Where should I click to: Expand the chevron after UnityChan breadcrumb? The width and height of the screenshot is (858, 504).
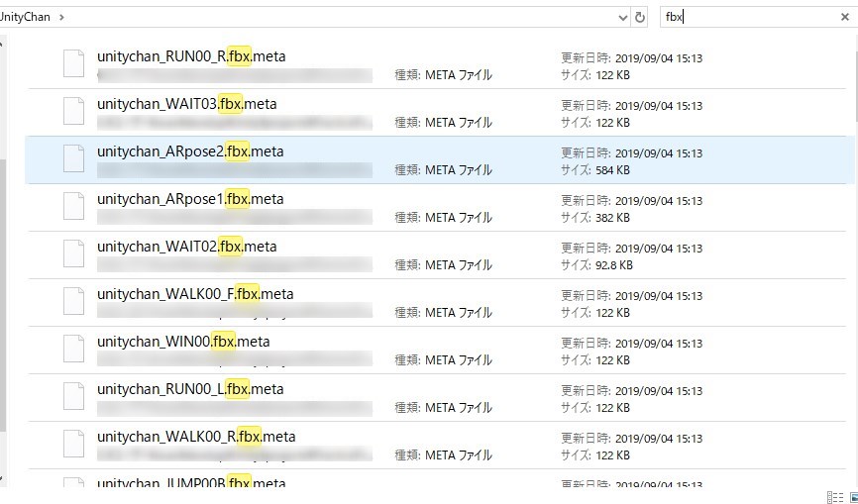60,17
